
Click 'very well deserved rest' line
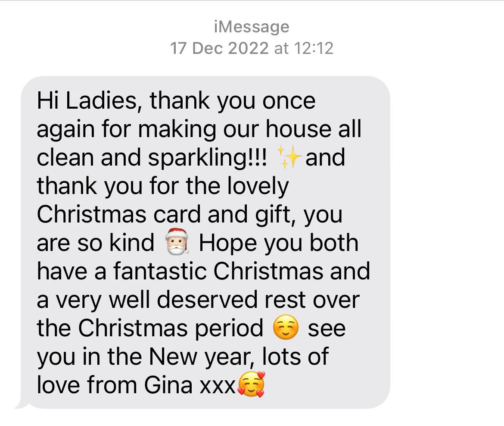tap(181, 300)
